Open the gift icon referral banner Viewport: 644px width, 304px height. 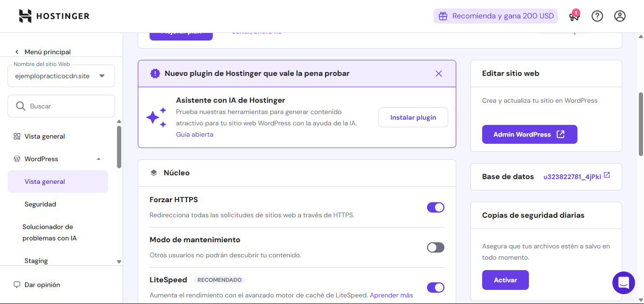pyautogui.click(x=443, y=16)
